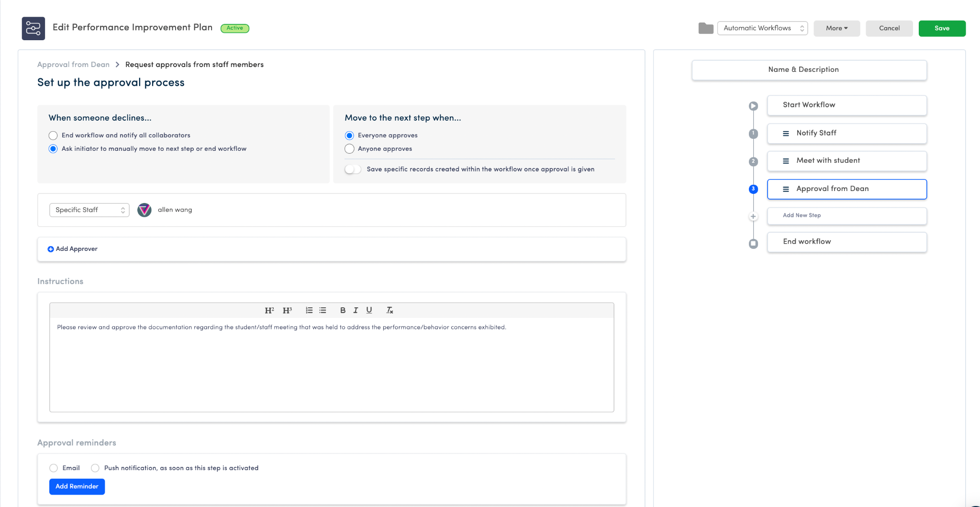Click step 2 circle marker in timeline
980x507 pixels.
[x=753, y=161]
